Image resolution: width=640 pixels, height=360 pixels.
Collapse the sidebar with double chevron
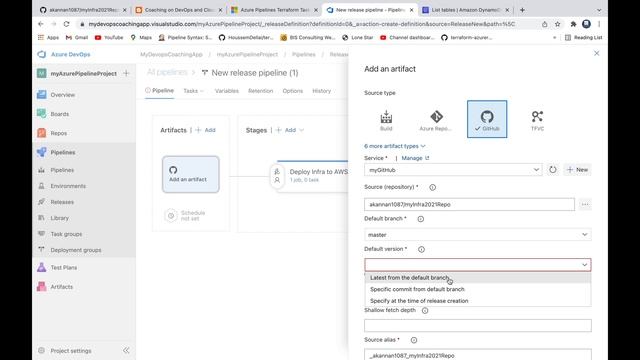126,351
